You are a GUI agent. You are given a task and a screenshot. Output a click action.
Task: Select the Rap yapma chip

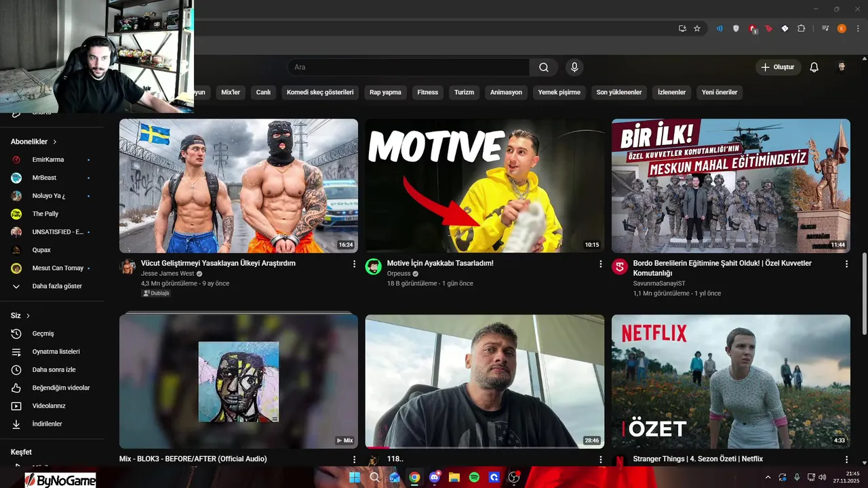tap(385, 92)
